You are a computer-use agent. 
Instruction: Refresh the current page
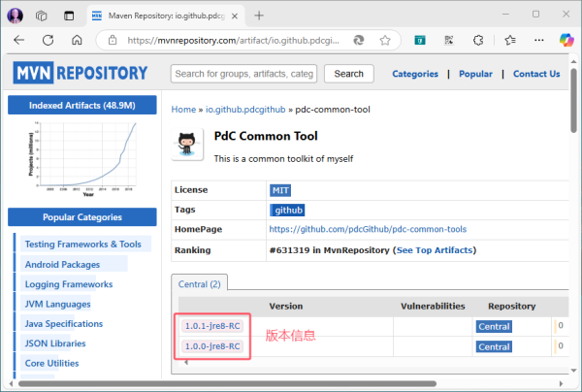click(x=48, y=40)
